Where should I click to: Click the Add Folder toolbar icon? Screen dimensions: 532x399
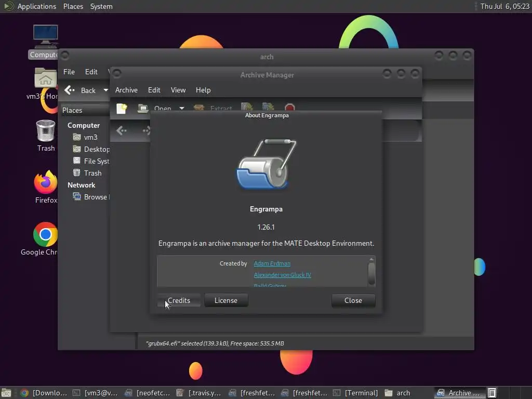click(268, 107)
